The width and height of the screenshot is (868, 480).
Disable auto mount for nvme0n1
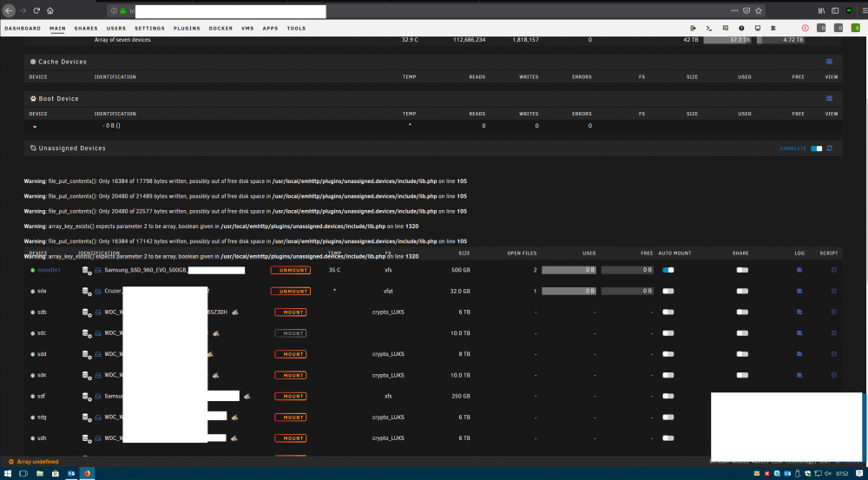click(668, 270)
